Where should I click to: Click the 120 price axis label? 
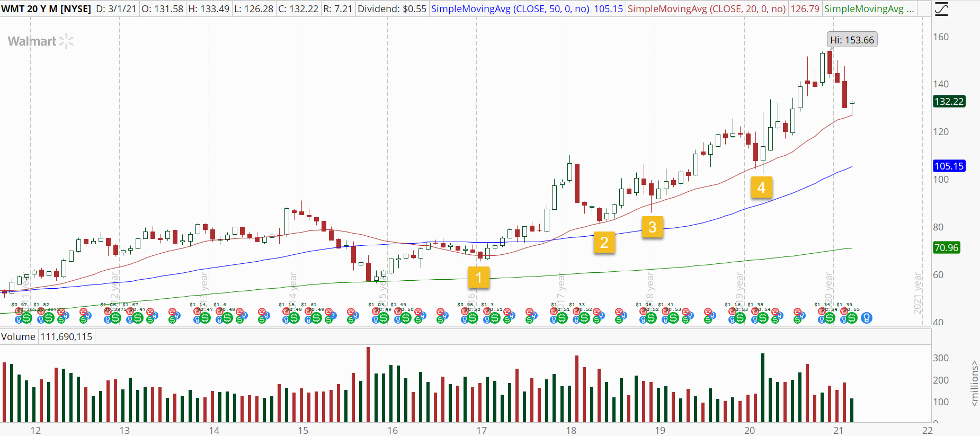coord(941,131)
